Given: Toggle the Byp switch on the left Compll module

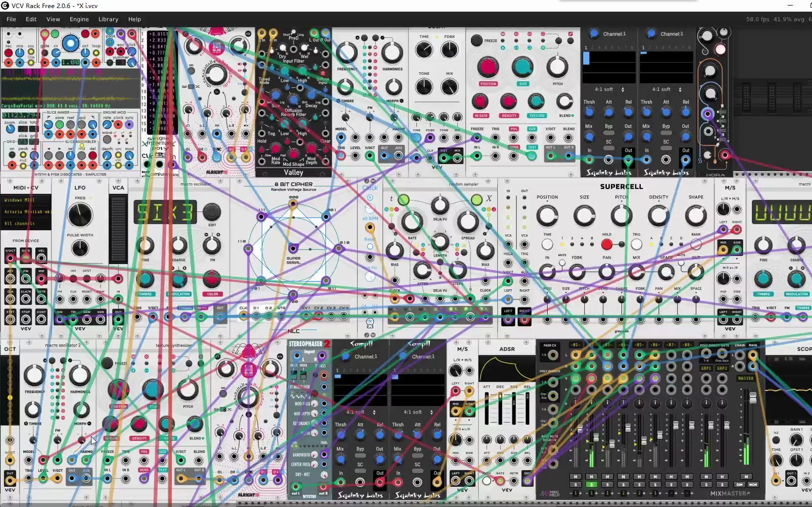Looking at the screenshot, I should [x=360, y=455].
